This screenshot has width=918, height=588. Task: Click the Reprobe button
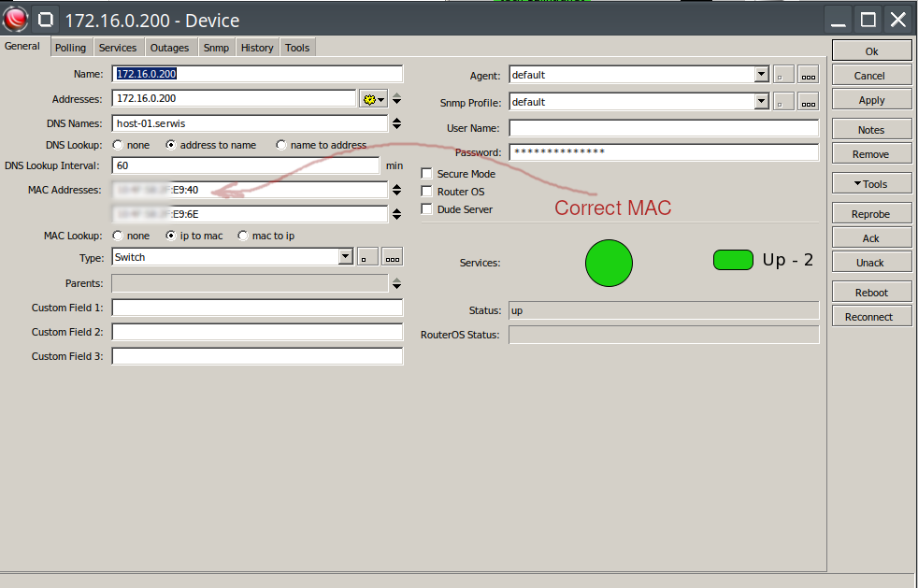tap(870, 213)
